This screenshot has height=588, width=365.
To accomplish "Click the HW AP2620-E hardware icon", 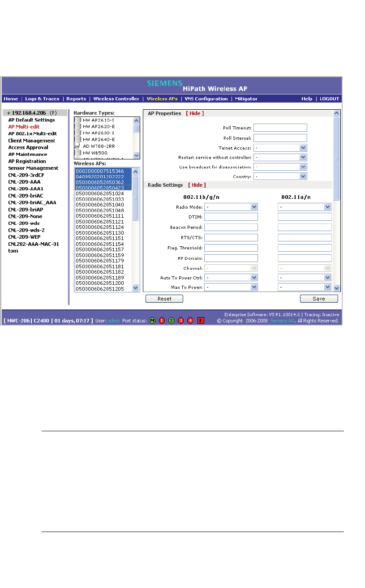I will coord(78,127).
